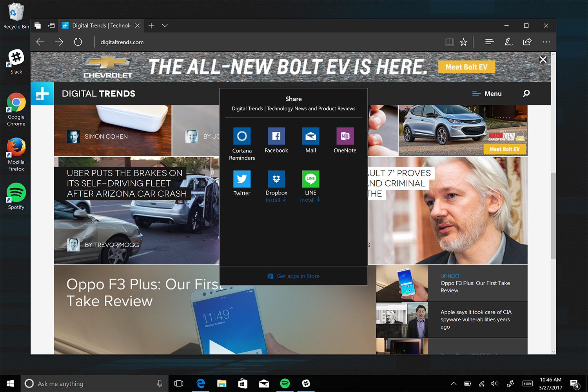The height and width of the screenshot is (392, 588).
Task: Open Recycle Bin on desktop
Action: [16, 16]
